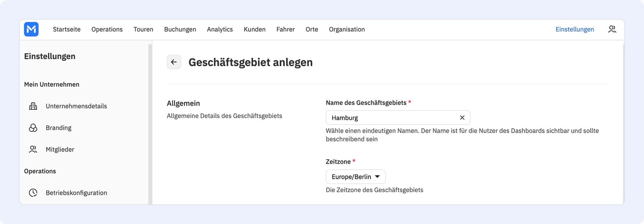Click the Einstellungen link at top right
The height and width of the screenshot is (224, 644).
[x=575, y=29]
